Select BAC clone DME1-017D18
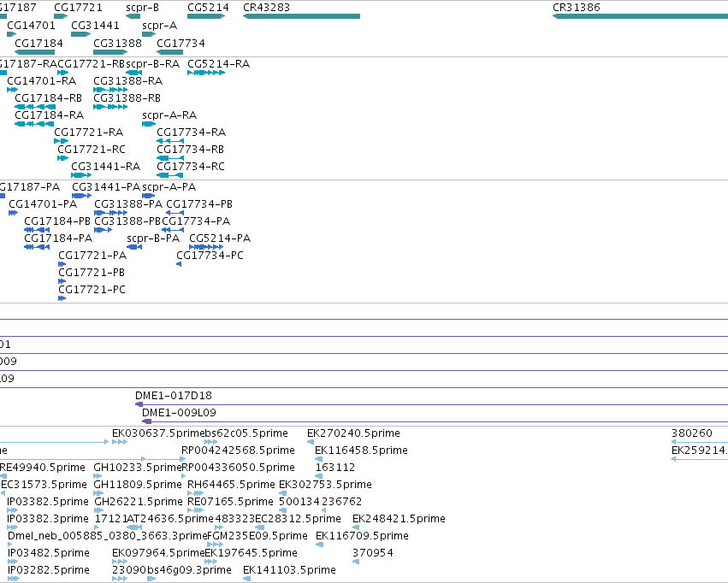The width and height of the screenshot is (728, 583). (174, 396)
